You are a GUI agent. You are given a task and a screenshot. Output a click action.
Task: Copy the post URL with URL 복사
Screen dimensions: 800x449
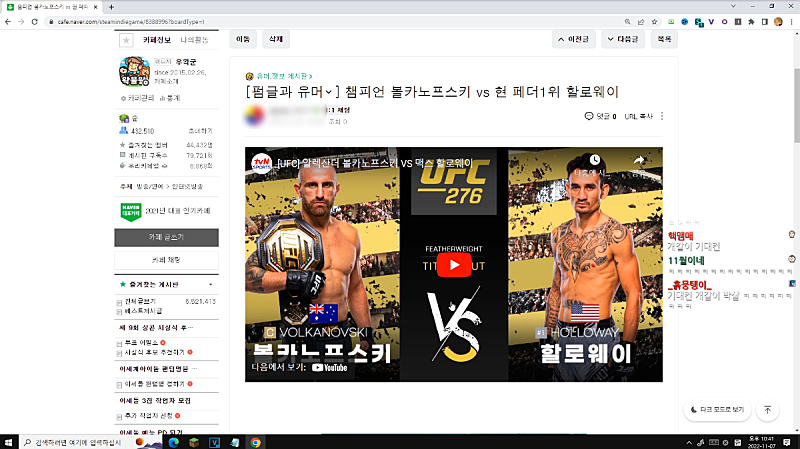point(639,116)
